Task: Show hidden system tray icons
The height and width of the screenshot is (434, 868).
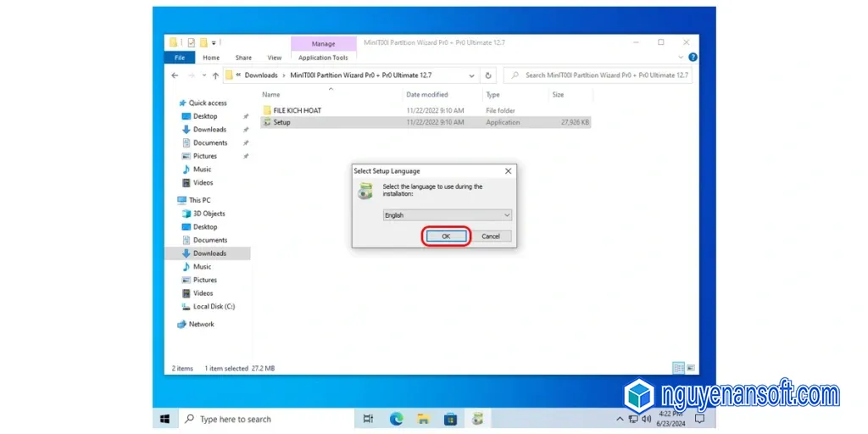Action: 620,419
